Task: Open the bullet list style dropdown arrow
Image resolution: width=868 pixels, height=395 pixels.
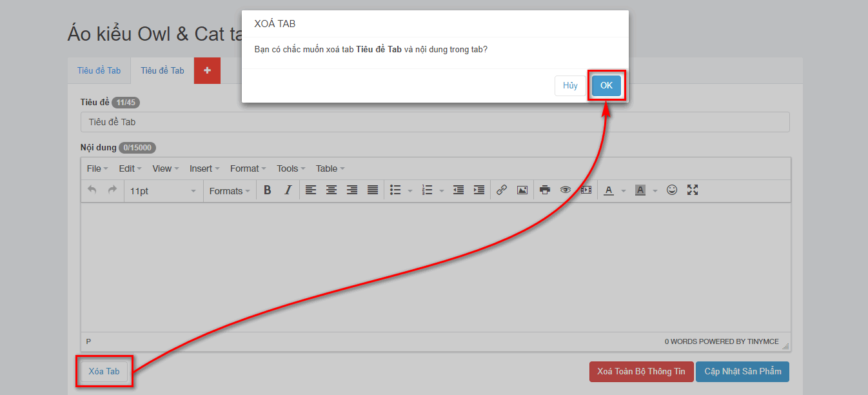Action: coord(410,191)
